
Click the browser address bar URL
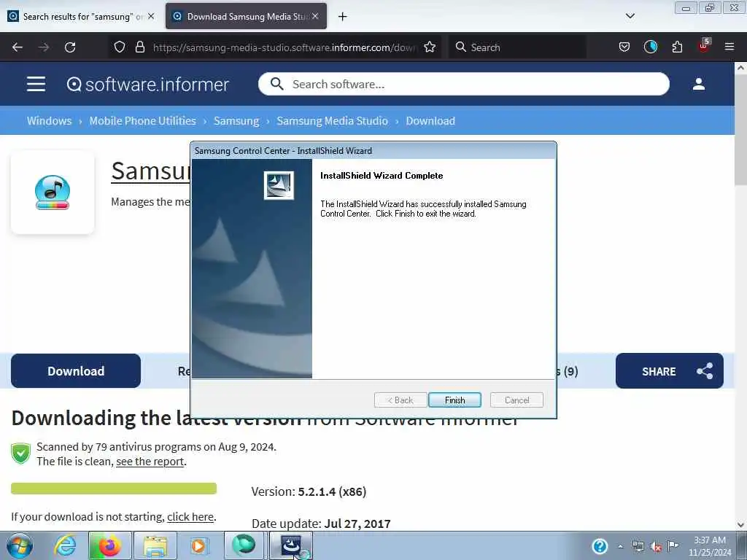point(285,47)
